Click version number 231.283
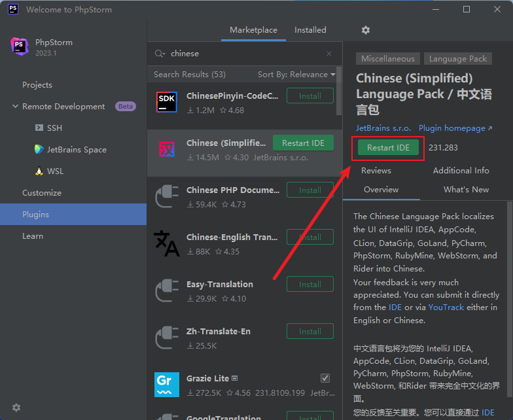This screenshot has height=420, width=513. tap(443, 148)
